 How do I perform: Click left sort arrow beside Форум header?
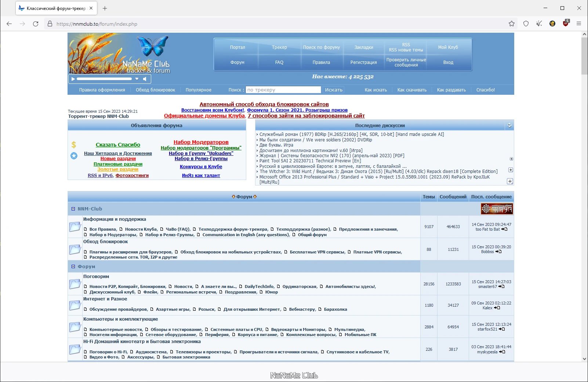tap(233, 197)
